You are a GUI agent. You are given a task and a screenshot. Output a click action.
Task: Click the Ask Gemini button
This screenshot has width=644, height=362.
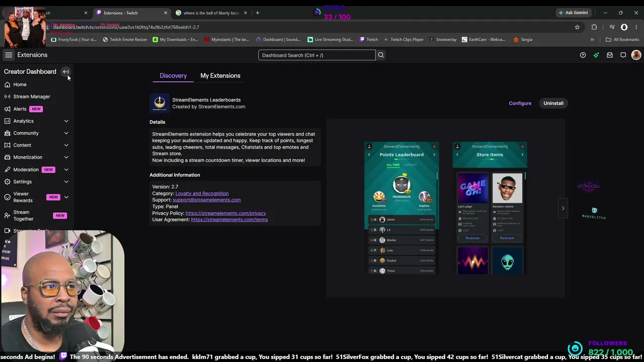(573, 13)
